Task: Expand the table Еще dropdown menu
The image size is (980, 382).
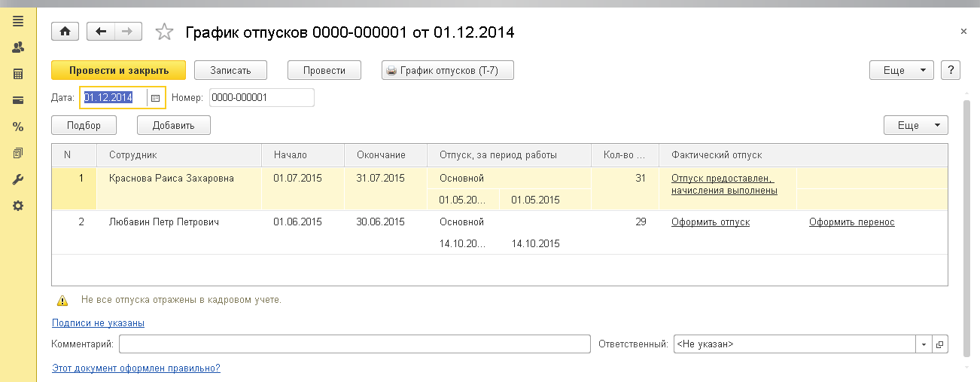Action: [x=915, y=126]
